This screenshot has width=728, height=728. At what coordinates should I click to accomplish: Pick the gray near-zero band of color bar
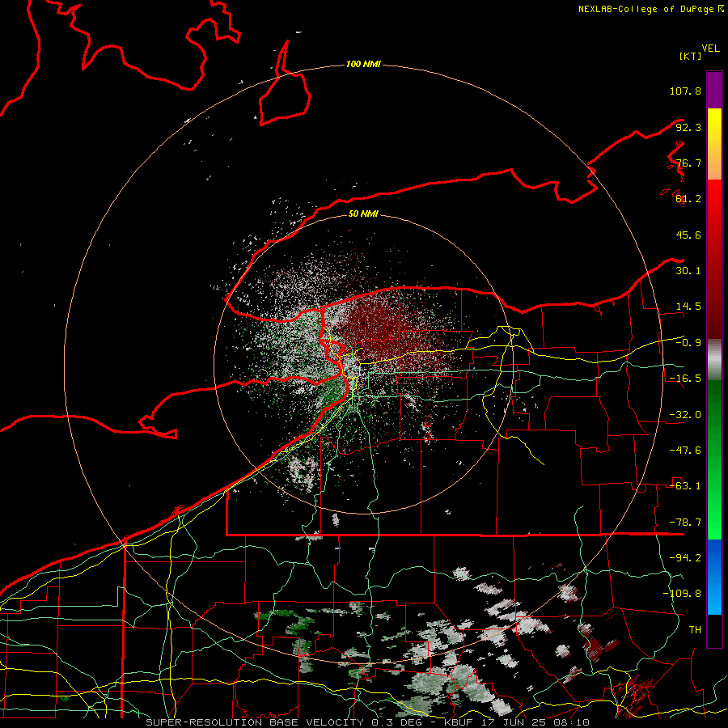(x=714, y=360)
